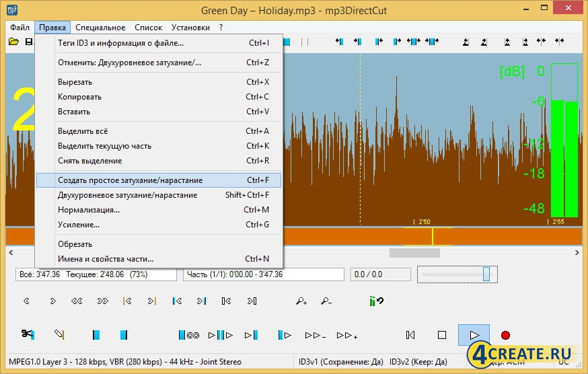This screenshot has height=374, width=588.
Task: Jump to selection start (blue bar)
Action: 177,301
